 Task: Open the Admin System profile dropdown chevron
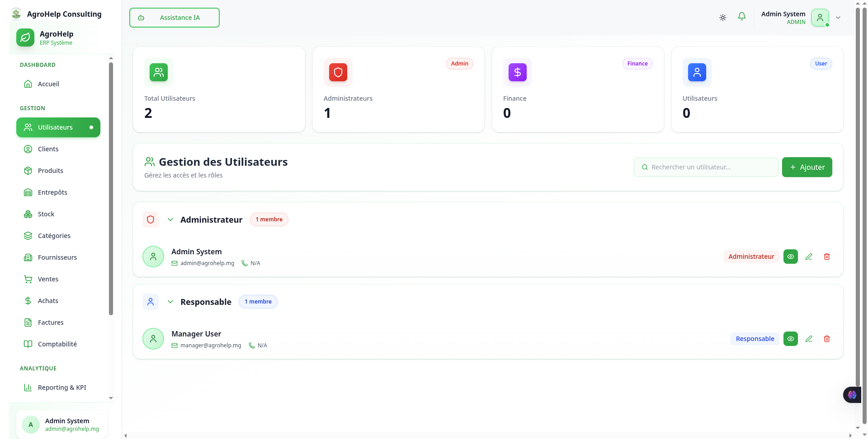click(838, 18)
